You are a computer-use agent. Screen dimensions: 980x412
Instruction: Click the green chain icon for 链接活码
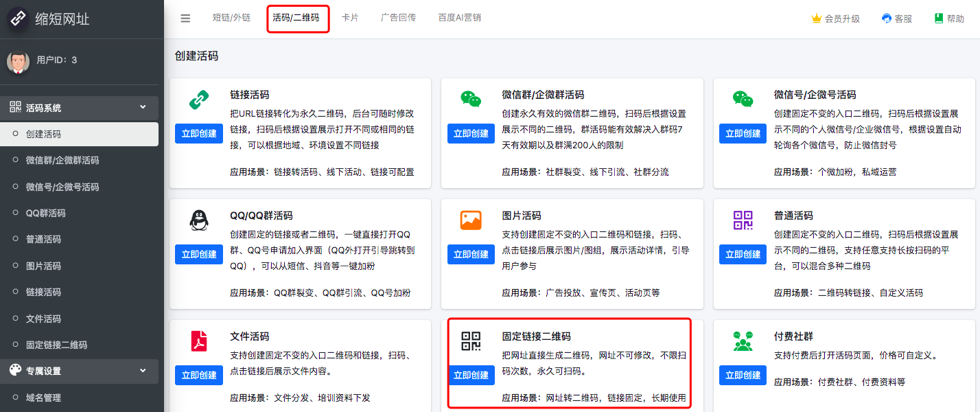pos(199,100)
